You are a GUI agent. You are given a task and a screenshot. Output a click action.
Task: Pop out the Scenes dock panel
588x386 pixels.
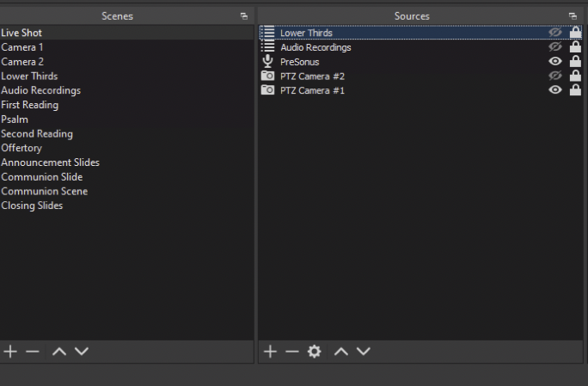pyautogui.click(x=244, y=16)
